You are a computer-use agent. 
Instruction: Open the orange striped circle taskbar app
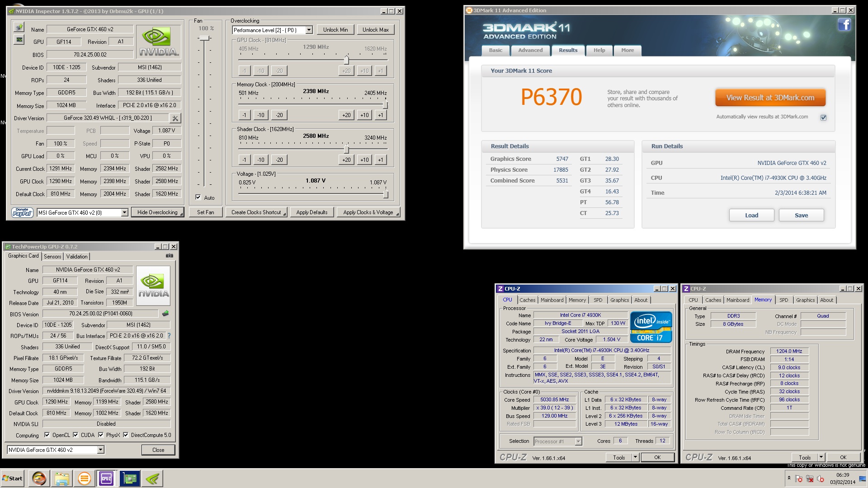coord(84,479)
